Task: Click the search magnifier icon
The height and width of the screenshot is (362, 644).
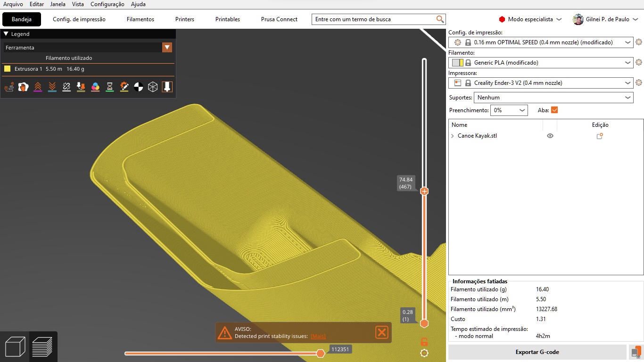Action: 440,19
